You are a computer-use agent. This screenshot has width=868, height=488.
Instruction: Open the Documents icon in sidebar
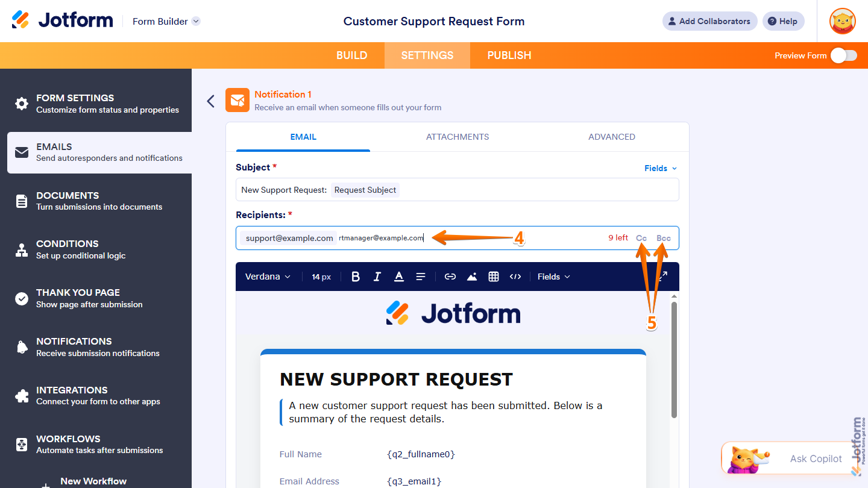tap(22, 201)
